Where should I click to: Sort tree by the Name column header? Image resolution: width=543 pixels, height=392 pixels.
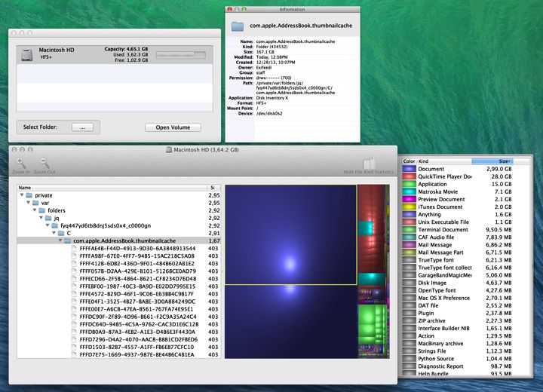(x=112, y=188)
